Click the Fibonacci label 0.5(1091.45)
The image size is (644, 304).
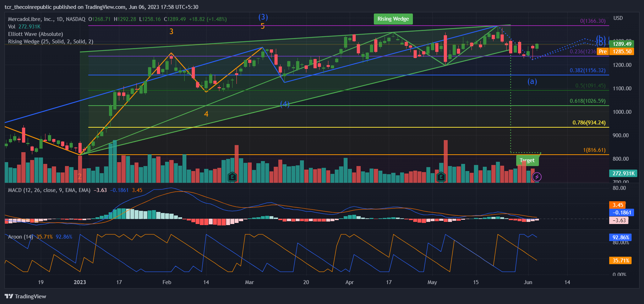(x=590, y=86)
